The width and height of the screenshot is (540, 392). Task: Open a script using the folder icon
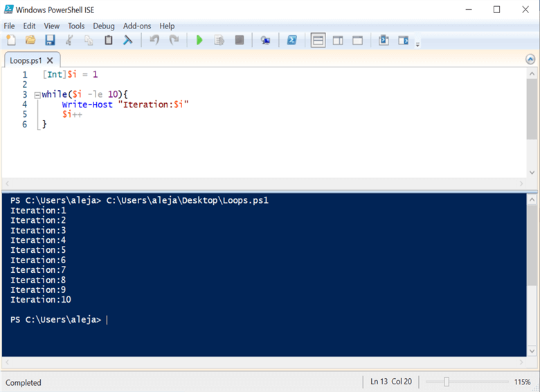point(30,40)
